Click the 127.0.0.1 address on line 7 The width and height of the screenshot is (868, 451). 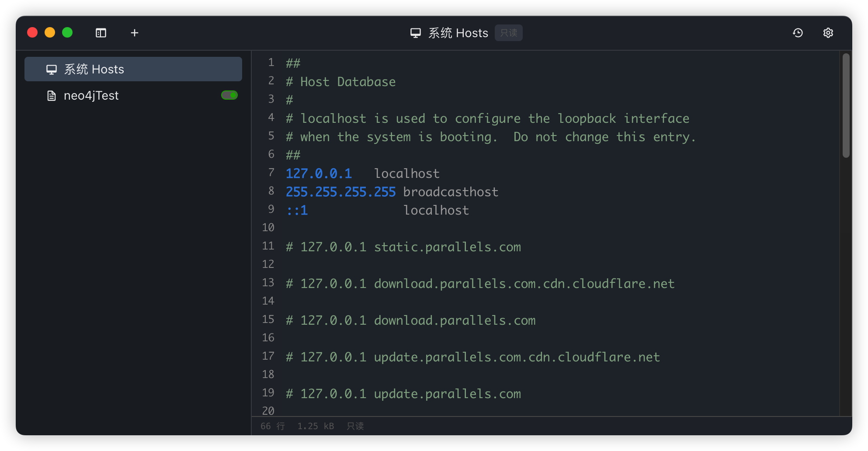click(319, 173)
